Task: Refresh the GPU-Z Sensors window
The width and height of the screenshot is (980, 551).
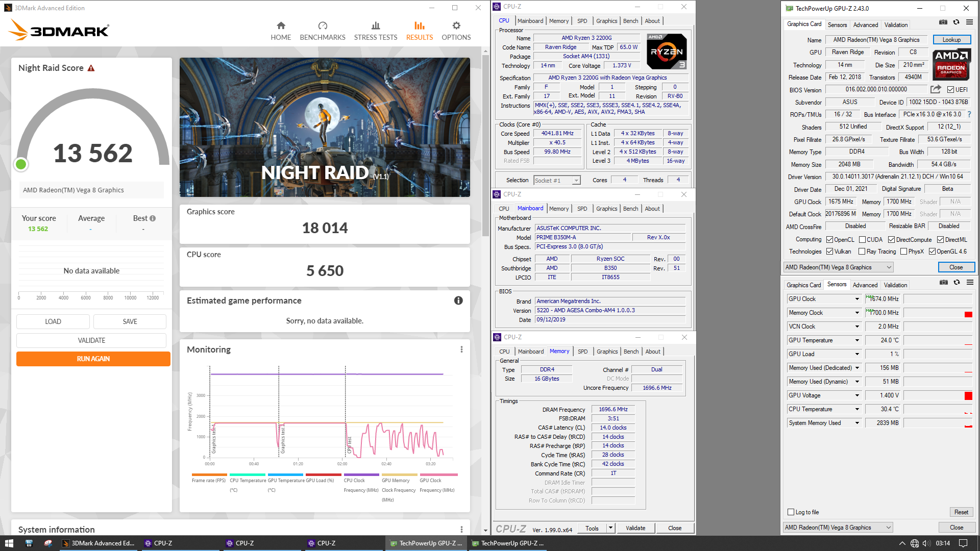Action: 957,283
